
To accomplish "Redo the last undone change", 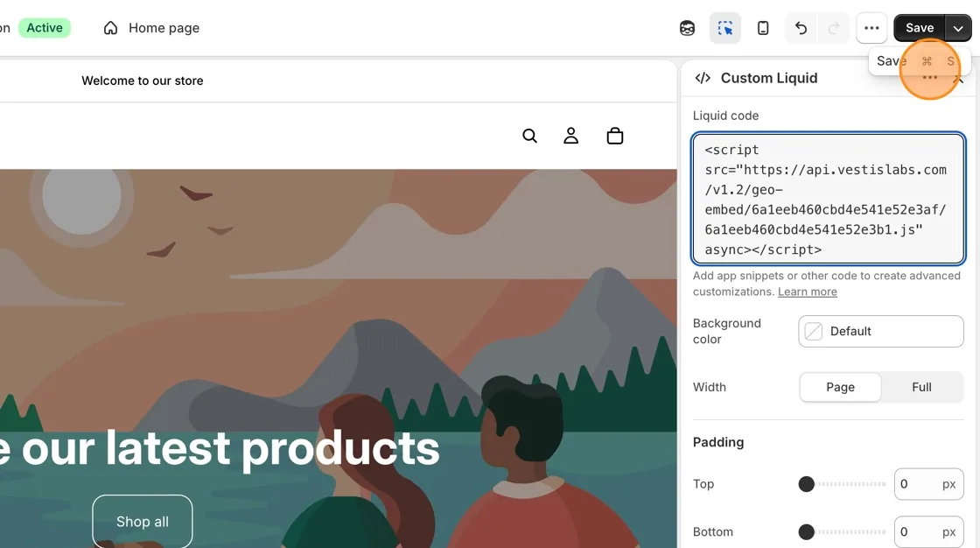I will click(833, 28).
